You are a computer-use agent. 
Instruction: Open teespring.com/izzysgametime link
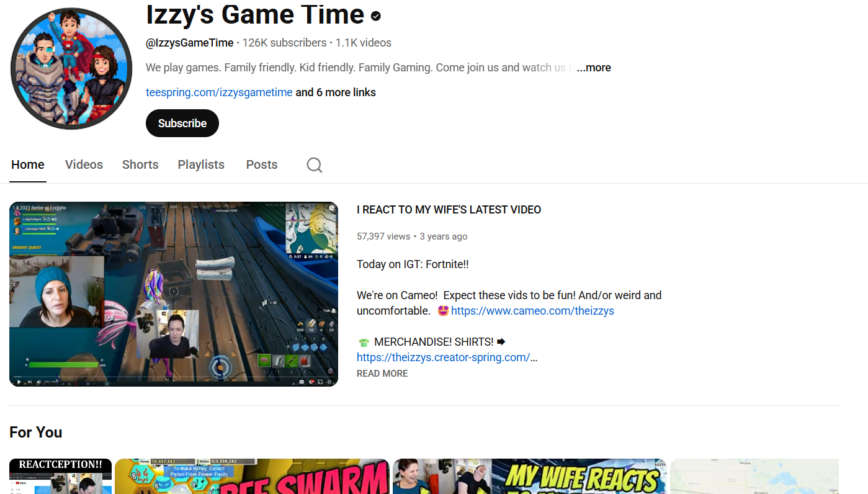[x=219, y=92]
